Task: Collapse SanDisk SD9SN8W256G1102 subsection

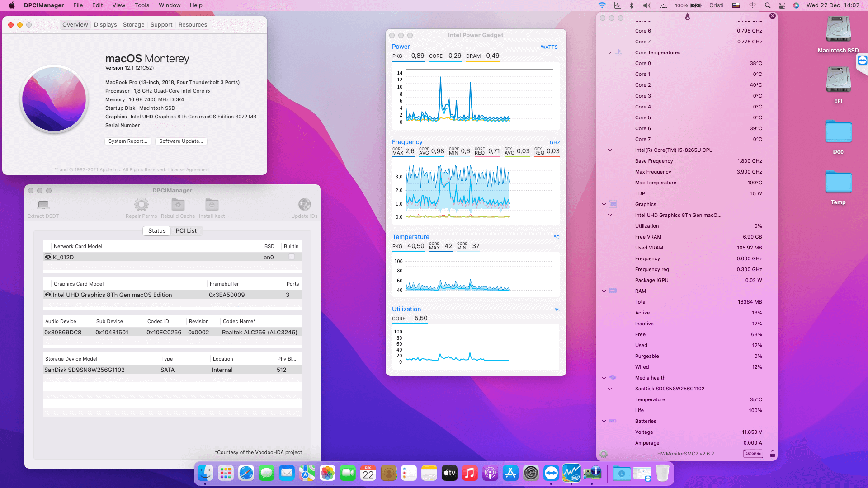Action: coord(609,389)
